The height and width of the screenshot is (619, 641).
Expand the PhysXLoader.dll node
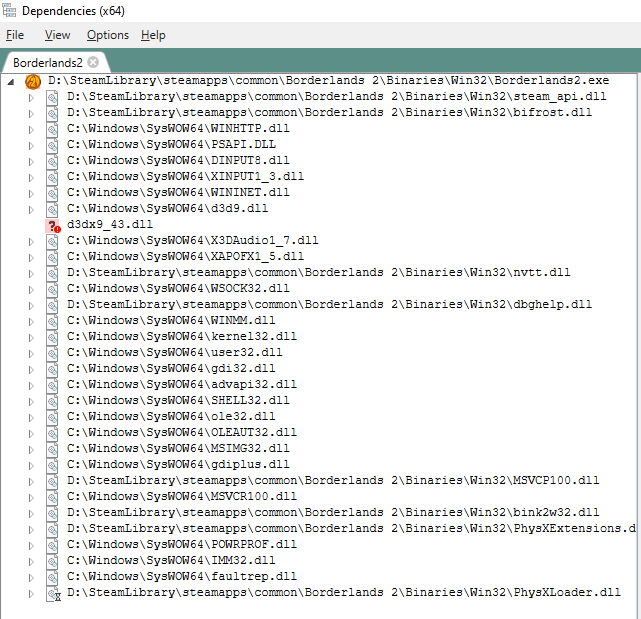point(31,594)
